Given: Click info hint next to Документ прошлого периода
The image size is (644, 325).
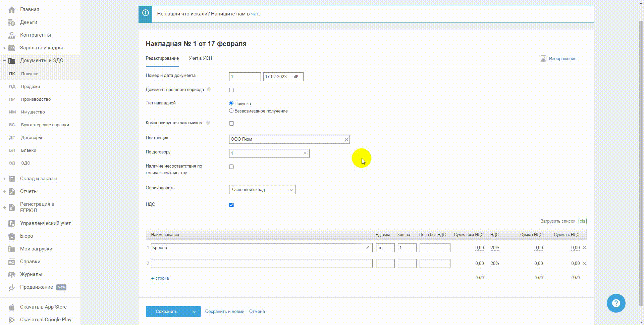Looking at the screenshot, I should [209, 89].
